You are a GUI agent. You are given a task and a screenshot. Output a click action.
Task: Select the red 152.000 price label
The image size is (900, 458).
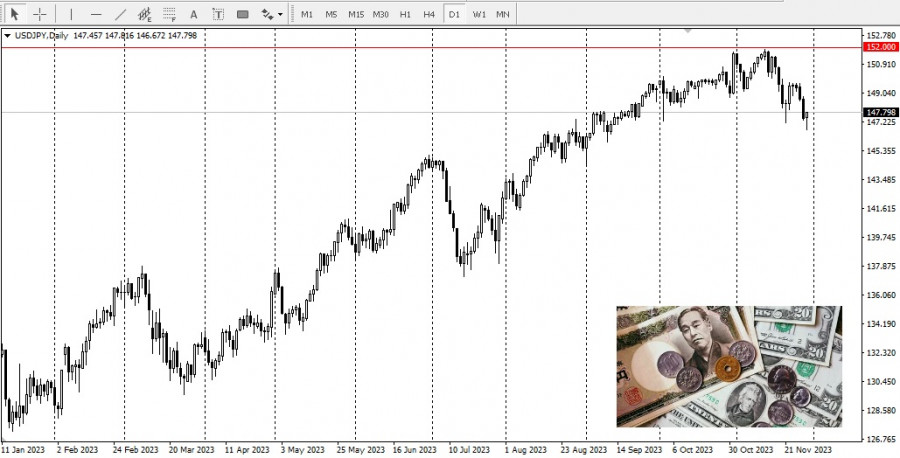[880, 47]
